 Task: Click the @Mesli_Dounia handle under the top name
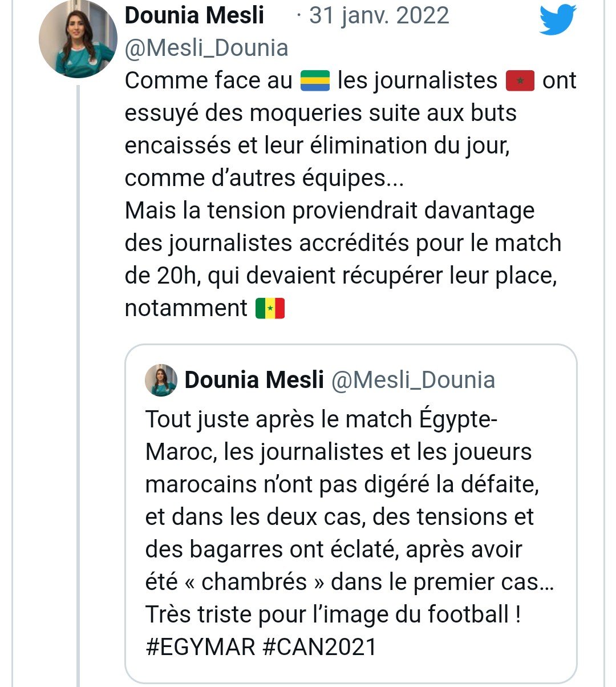pos(206,48)
